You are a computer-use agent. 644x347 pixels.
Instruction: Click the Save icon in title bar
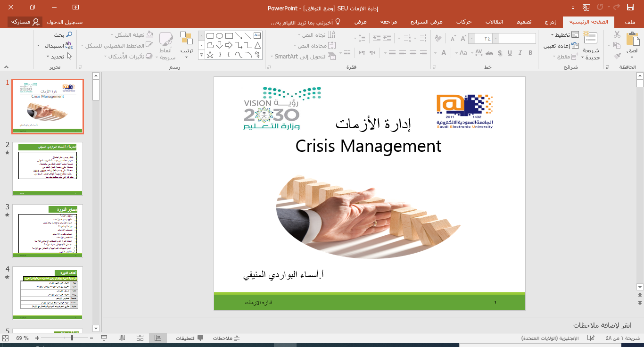[630, 7]
